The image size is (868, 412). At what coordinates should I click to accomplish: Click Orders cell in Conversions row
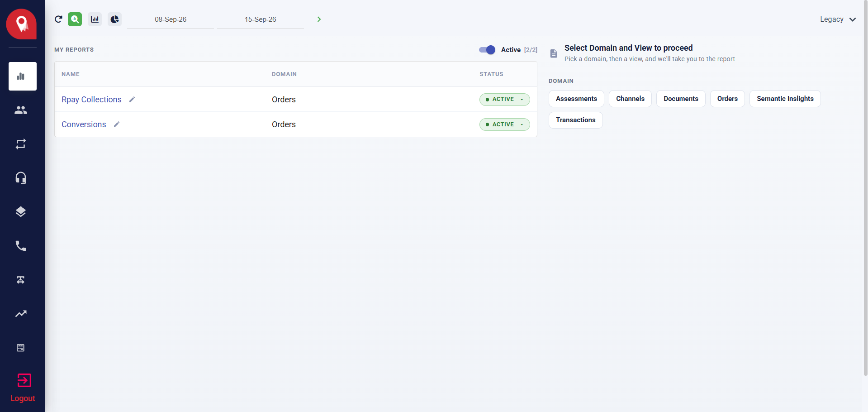tap(284, 124)
